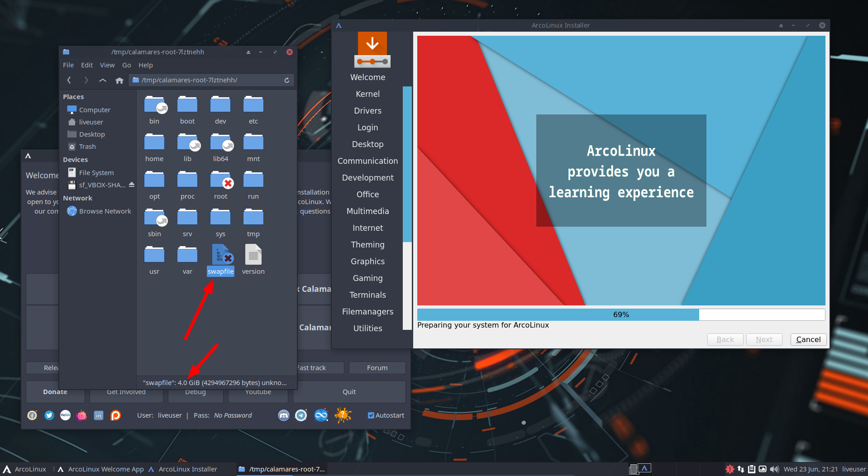
Task: Open the View menu
Action: pos(107,65)
